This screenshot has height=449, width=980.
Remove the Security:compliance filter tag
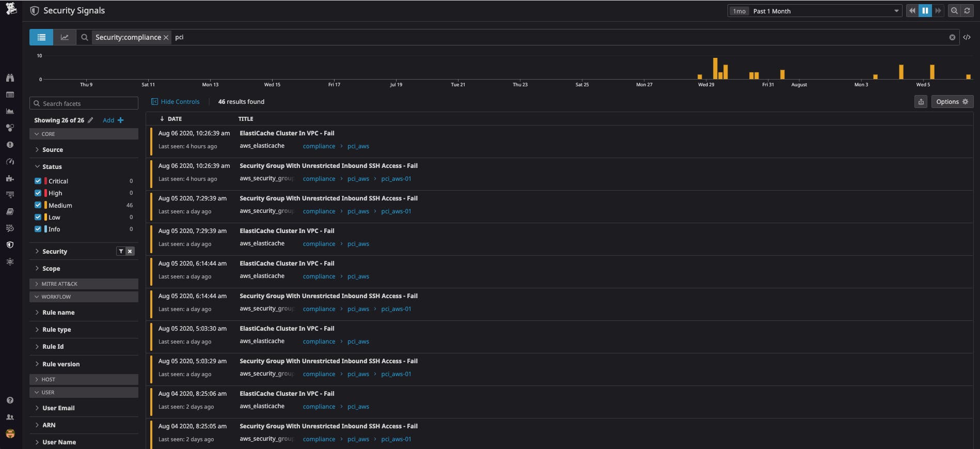point(166,37)
